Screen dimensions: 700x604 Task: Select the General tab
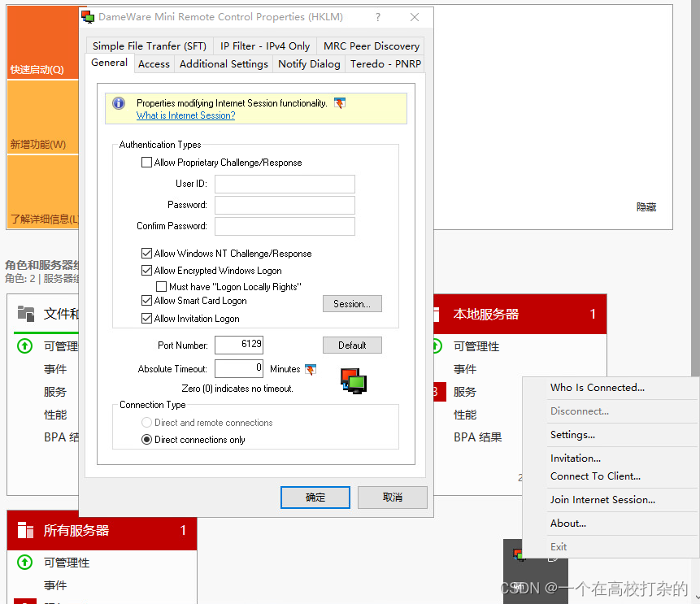click(x=110, y=63)
